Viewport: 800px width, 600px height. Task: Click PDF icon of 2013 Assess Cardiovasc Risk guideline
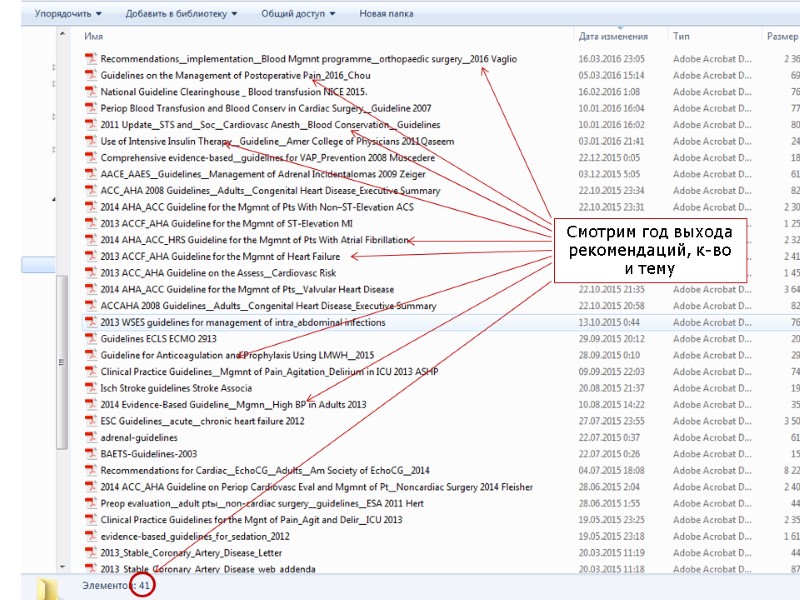pos(91,273)
